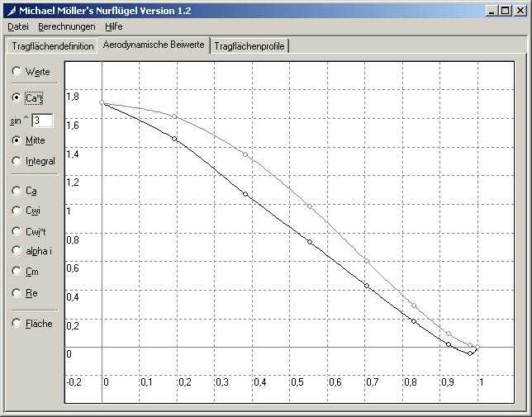Switch to the Tragflächendefinition tab
This screenshot has height=417, width=532.
53,46
